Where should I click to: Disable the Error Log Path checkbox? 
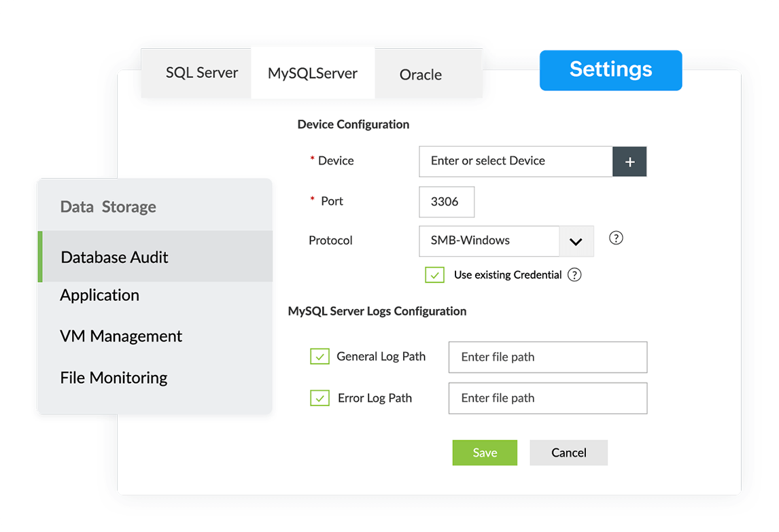point(319,398)
